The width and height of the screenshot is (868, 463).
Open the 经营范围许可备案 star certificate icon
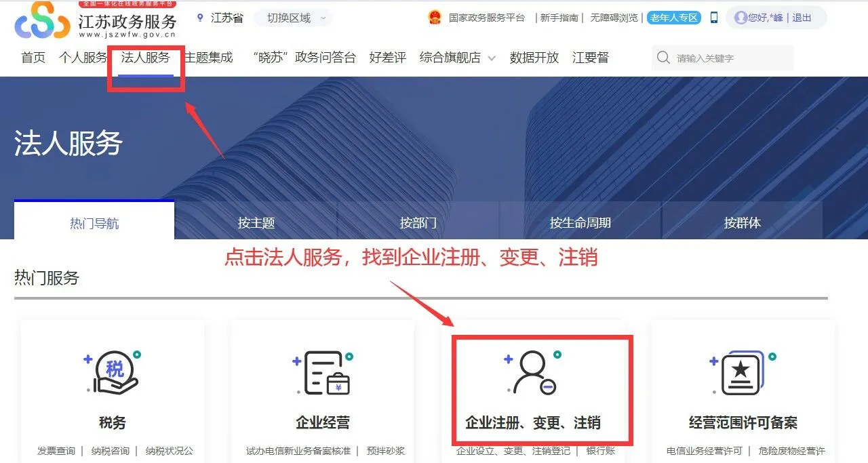743,373
